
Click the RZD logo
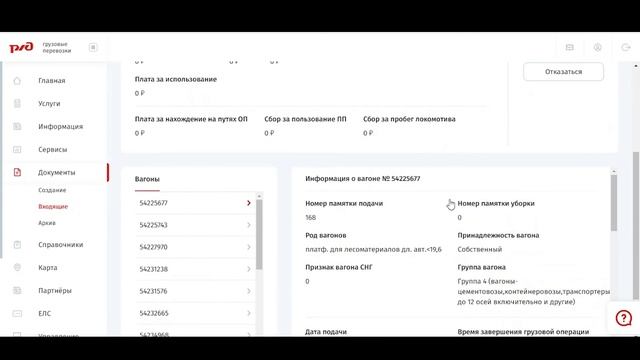21,47
